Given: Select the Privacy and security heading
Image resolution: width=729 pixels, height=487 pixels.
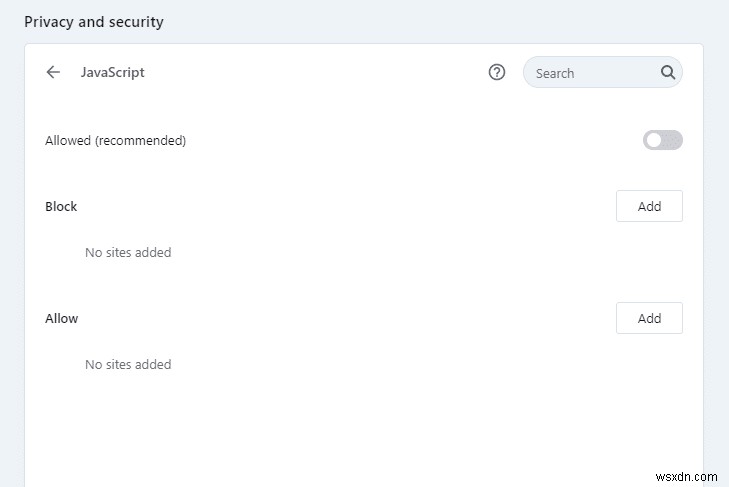Looking at the screenshot, I should (x=93, y=21).
